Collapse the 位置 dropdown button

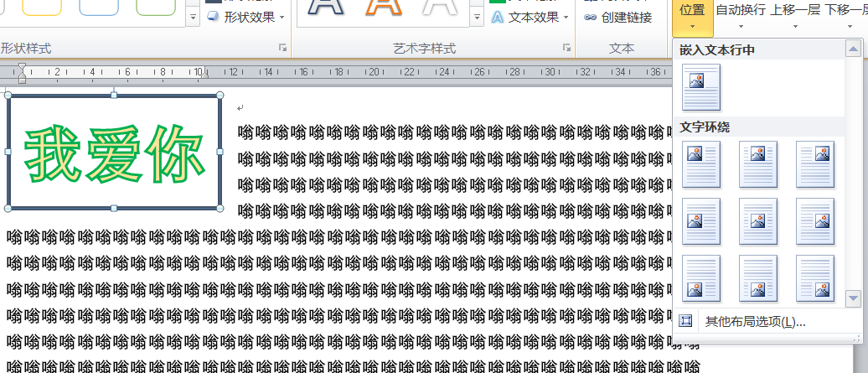pos(691,15)
